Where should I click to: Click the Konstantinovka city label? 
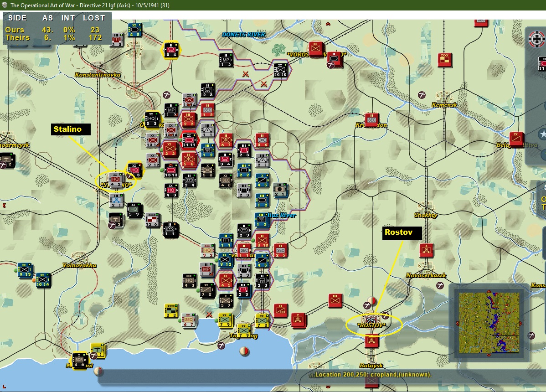point(98,74)
